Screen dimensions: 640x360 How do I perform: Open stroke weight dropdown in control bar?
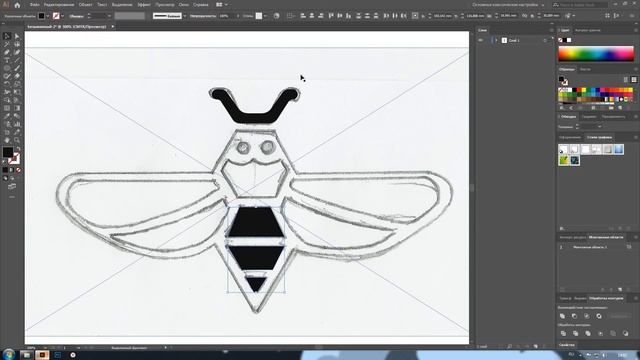pos(109,16)
